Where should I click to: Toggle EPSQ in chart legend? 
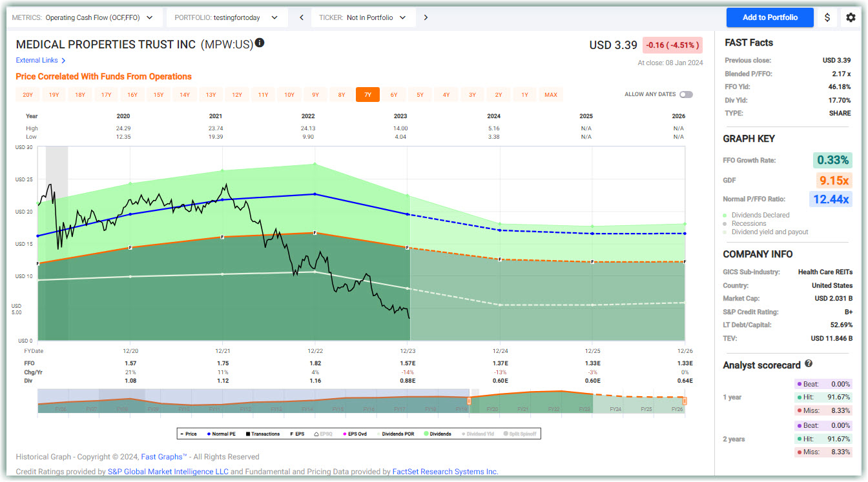[x=323, y=434]
